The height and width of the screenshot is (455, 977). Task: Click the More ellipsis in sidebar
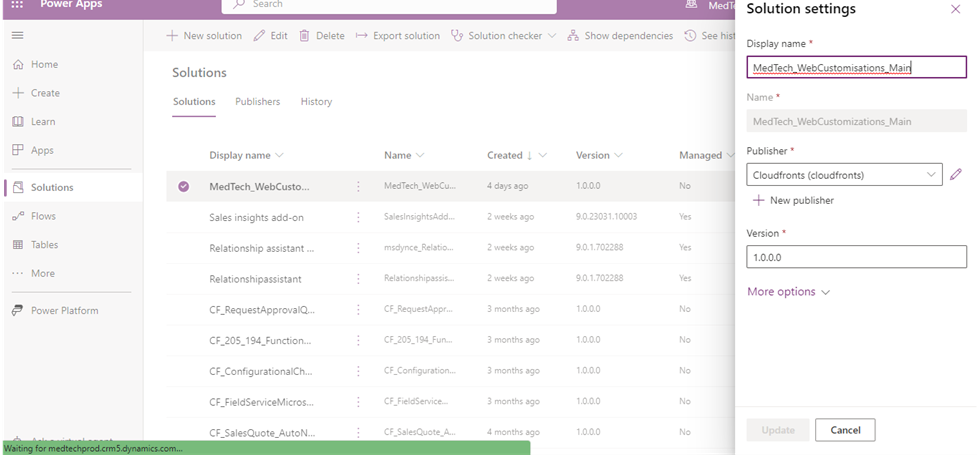point(18,273)
